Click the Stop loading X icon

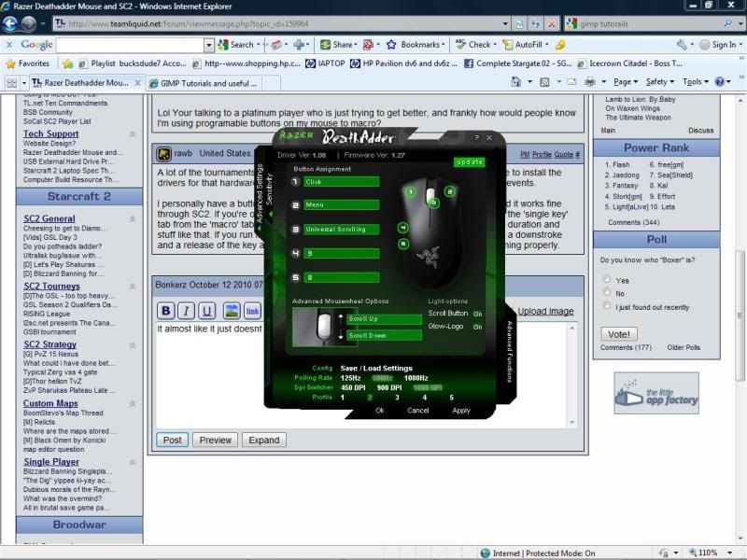click(552, 23)
